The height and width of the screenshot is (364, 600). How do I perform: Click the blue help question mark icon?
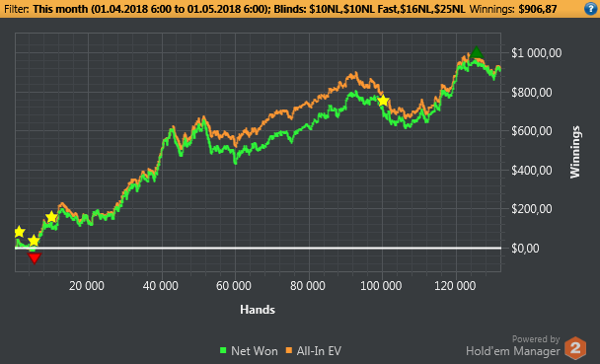coord(591,9)
